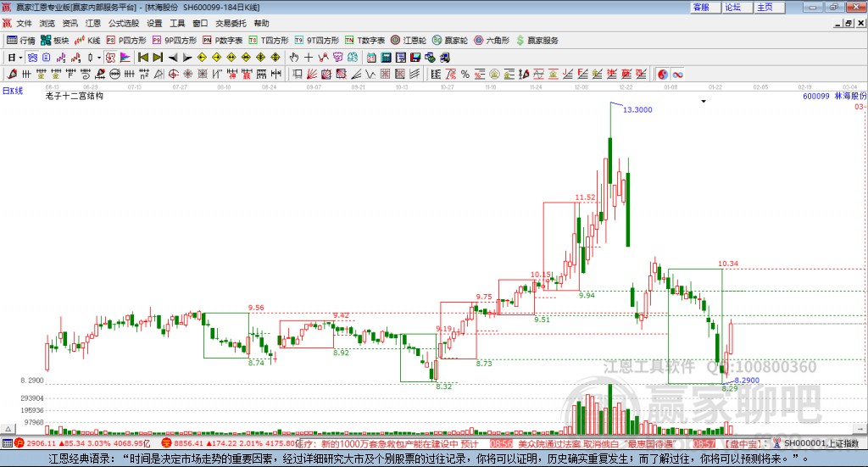Click the 老子十二宫结构 chart title
Viewport: 868px width, 467px height.
point(75,96)
